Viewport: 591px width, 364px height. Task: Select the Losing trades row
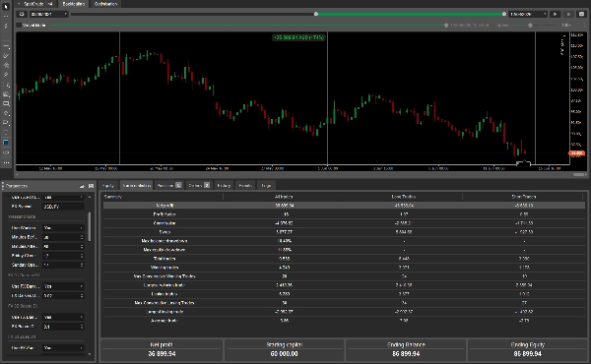tap(344, 294)
